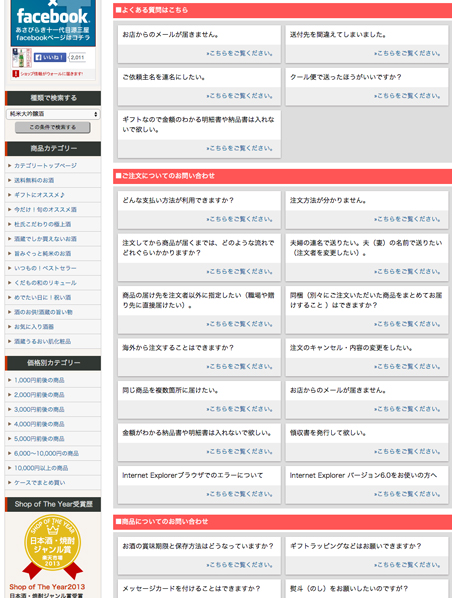The height and width of the screenshot is (598, 452).
Task: Open 今だけ!旬のオススメ酒 category
Action: click(45, 209)
